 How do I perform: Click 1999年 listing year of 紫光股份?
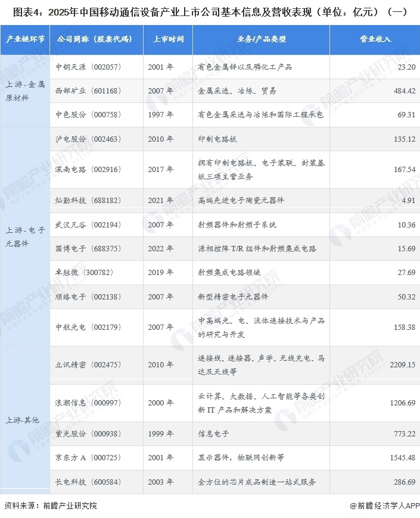(x=161, y=433)
